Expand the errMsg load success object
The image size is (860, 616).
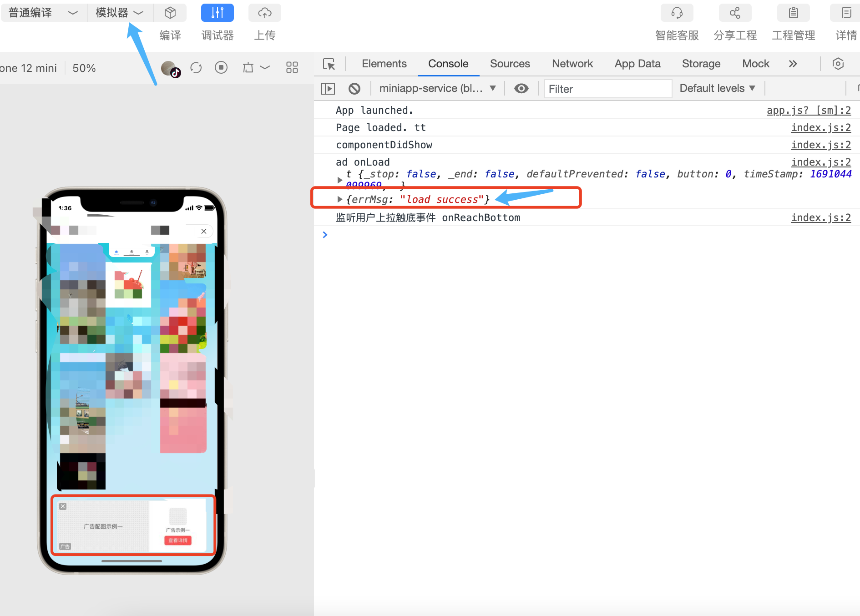click(x=339, y=199)
